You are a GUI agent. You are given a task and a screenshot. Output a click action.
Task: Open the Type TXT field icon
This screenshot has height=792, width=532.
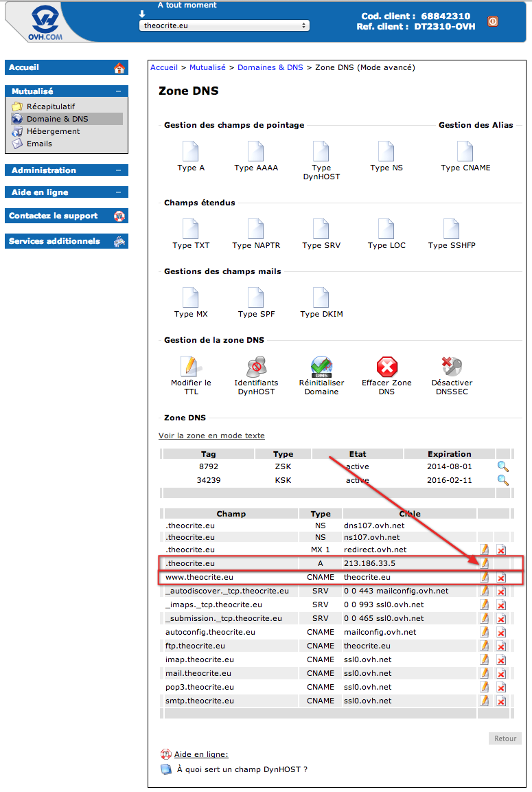point(190,229)
